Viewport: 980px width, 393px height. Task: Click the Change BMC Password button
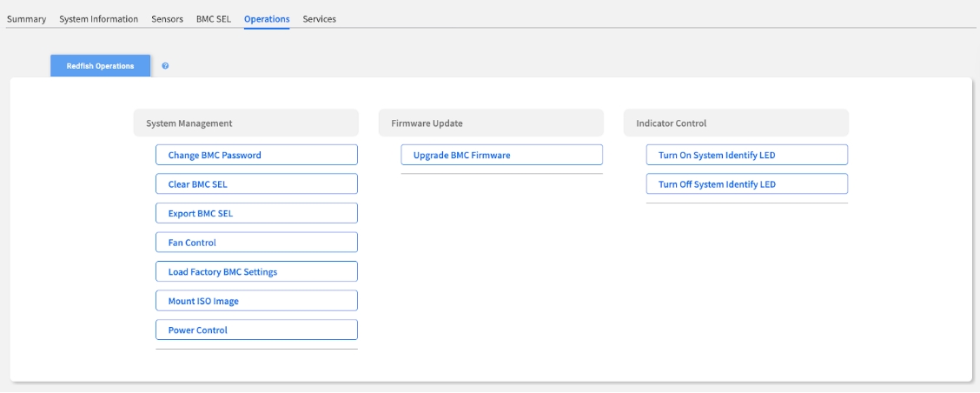point(256,155)
